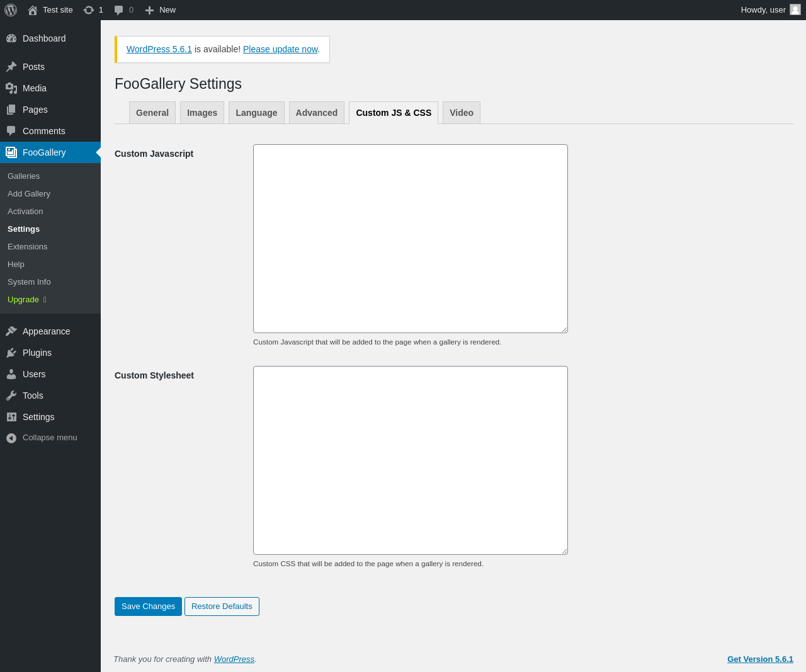
Task: Open the Language tab
Action: [256, 113]
